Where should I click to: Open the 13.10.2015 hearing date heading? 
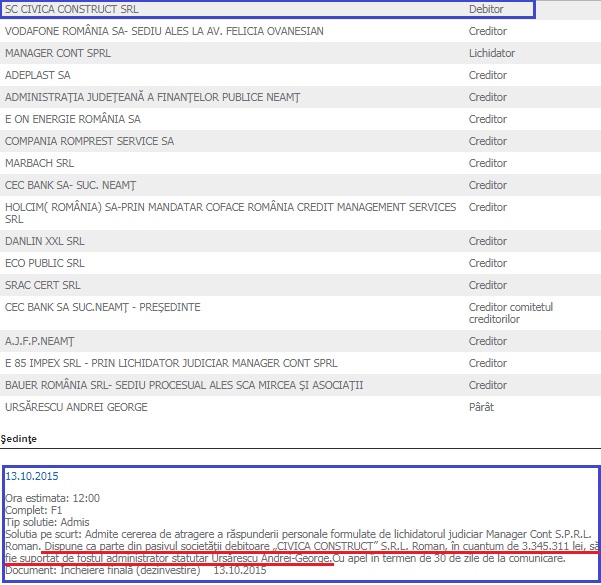tap(31, 476)
